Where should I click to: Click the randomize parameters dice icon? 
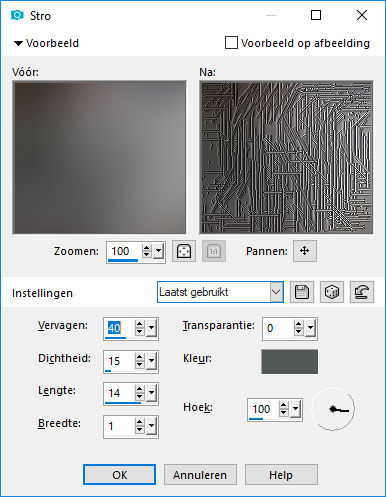(x=332, y=292)
